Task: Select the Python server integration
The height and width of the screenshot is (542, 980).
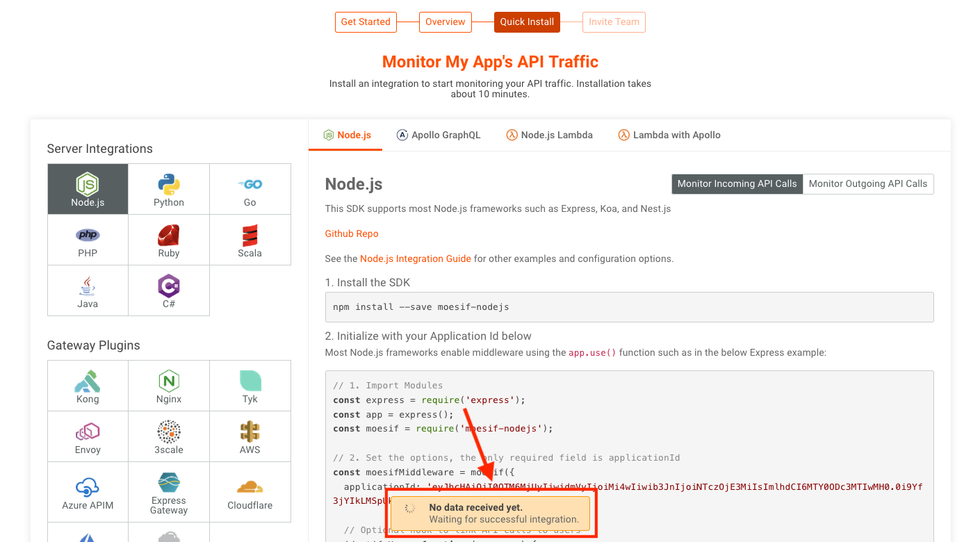Action: click(168, 188)
